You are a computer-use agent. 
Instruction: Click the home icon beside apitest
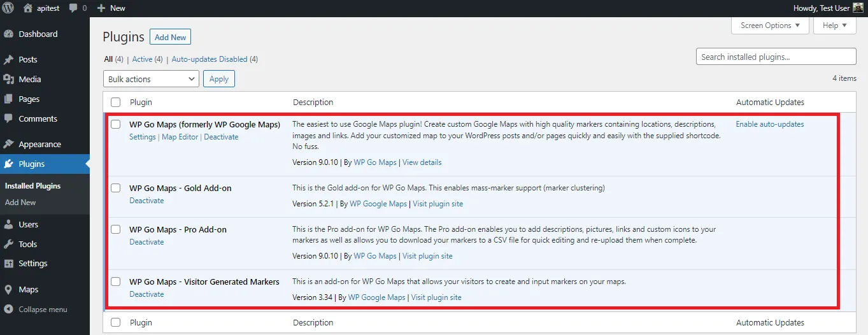point(28,8)
